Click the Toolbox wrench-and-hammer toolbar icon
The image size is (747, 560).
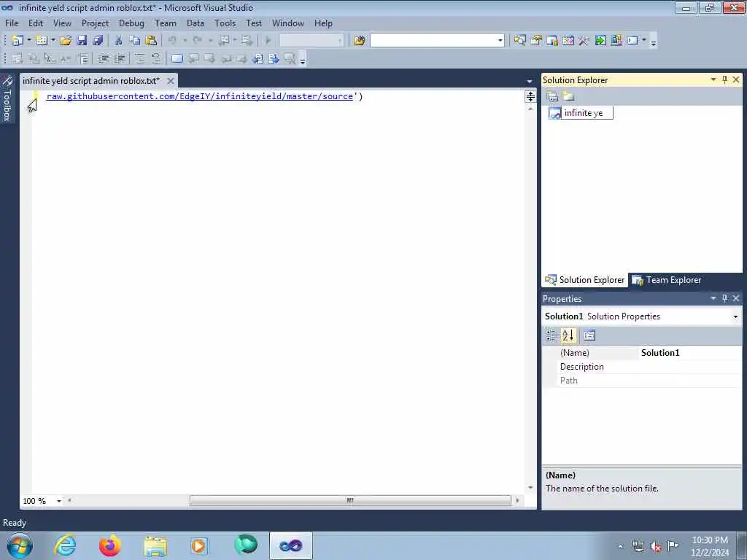[584, 41]
